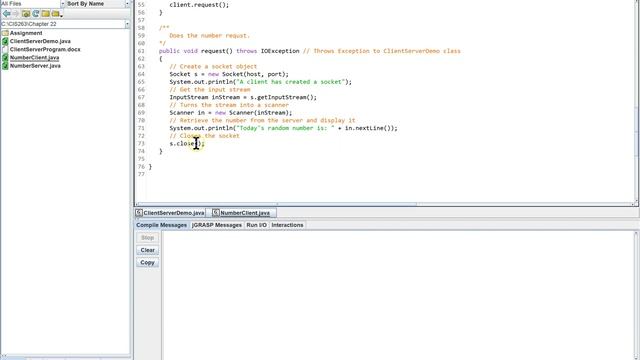Switch to the ClientServerDemo.java editor tab
Viewport: 640px width, 360px height.
pyautogui.click(x=170, y=213)
